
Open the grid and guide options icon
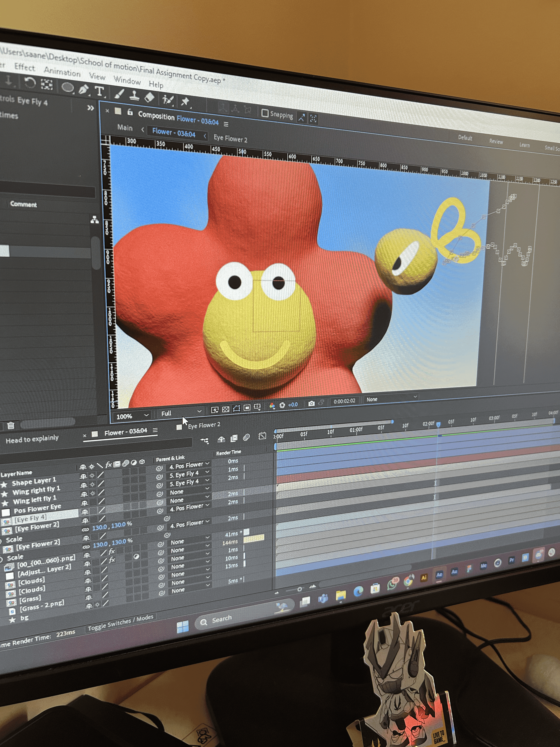[257, 407]
